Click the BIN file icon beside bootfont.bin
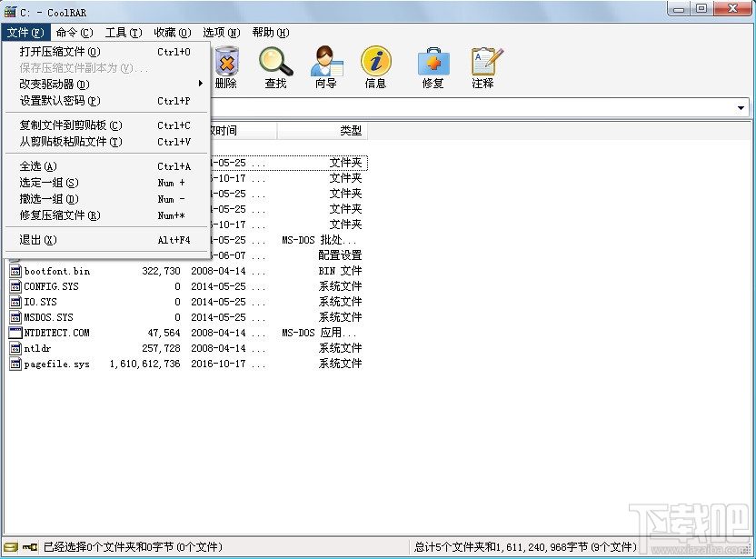756x559 pixels. click(x=15, y=271)
